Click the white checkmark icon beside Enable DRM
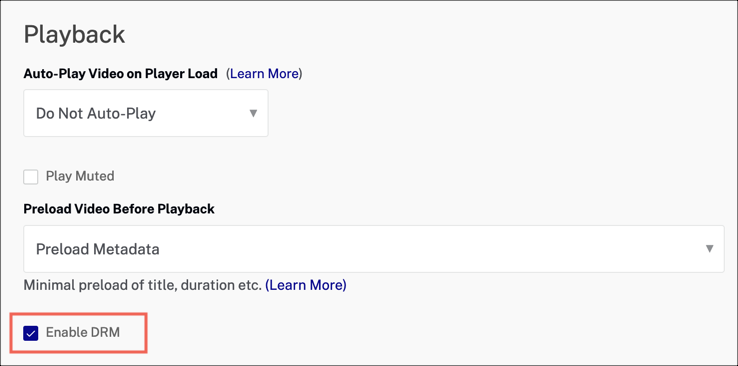738x366 pixels. click(31, 334)
